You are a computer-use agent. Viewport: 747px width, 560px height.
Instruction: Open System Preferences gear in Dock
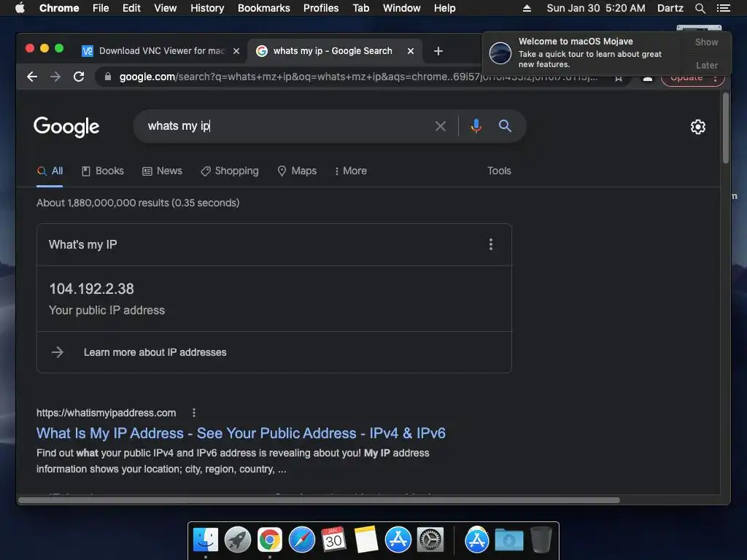point(430,540)
